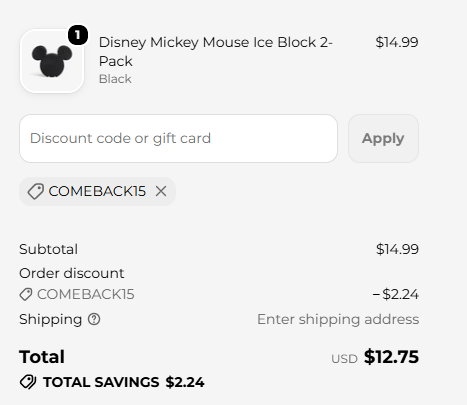The height and width of the screenshot is (405, 467).
Task: Click the $14.99 item price
Action: 397,42
